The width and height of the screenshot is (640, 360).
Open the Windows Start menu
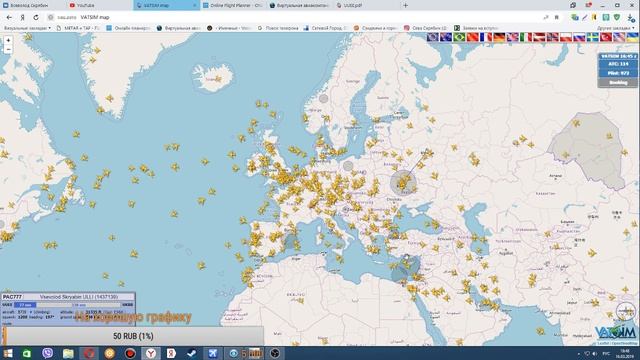point(8,353)
